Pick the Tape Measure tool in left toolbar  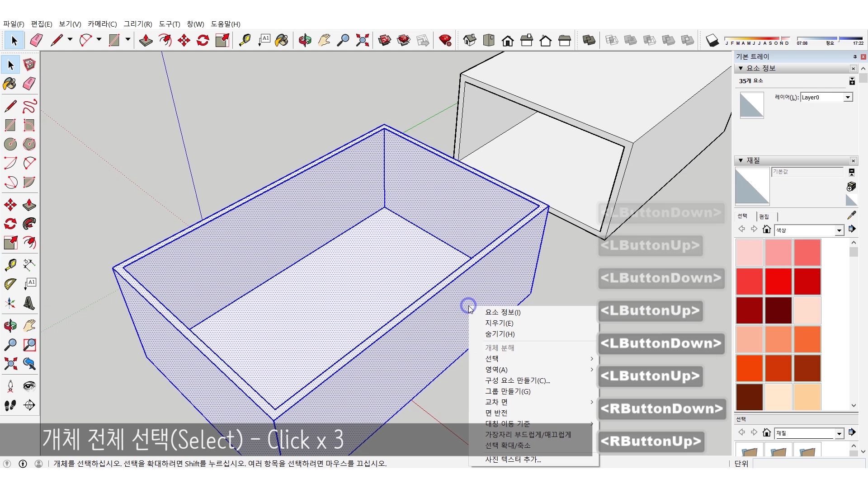[x=10, y=264]
